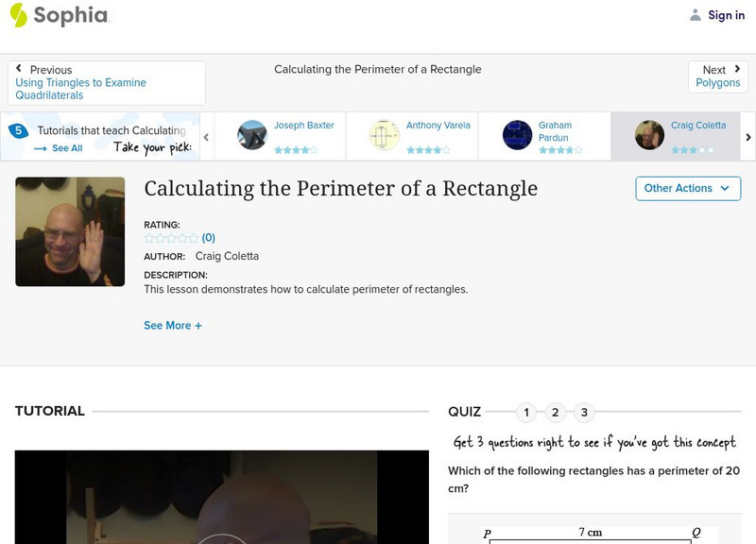Screen dimensions: 756x544
Task: Jump to quiz question 1
Action: pyautogui.click(x=526, y=413)
